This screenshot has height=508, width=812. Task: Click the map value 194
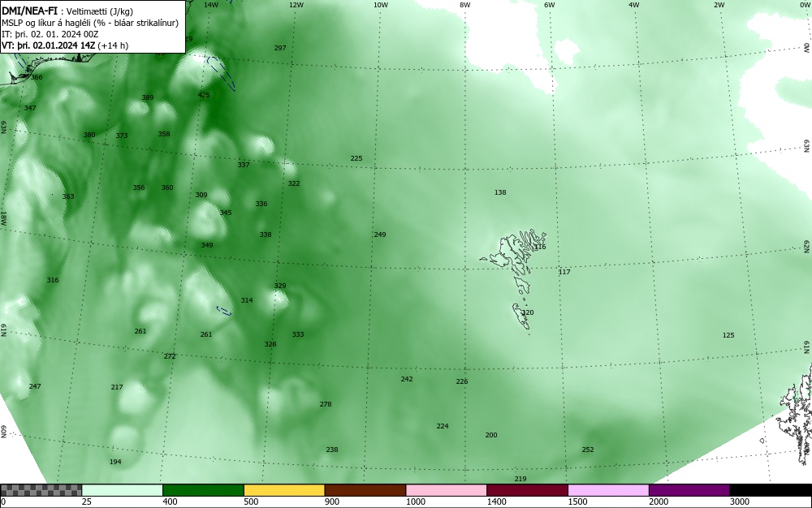(115, 462)
